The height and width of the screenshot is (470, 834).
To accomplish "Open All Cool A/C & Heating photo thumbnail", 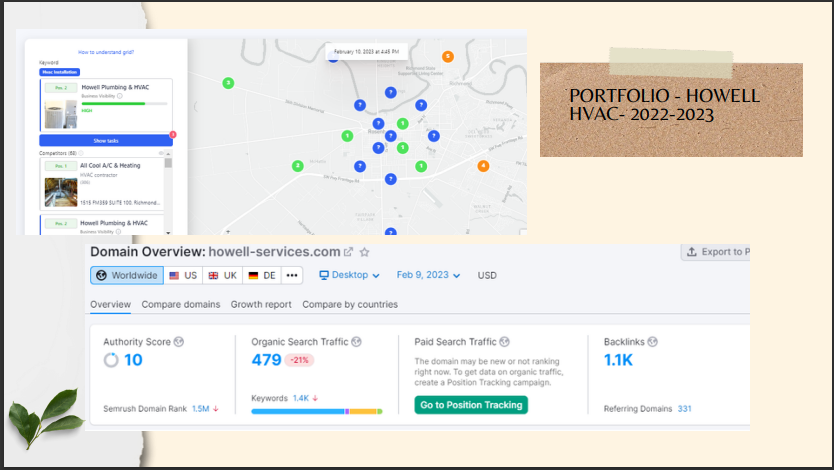I will pos(61,192).
